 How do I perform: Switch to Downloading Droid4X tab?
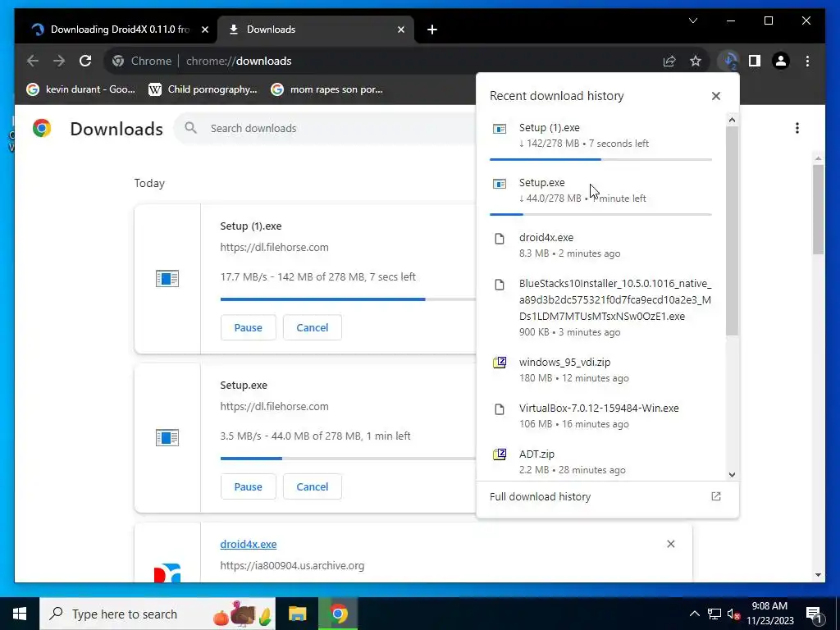120,30
